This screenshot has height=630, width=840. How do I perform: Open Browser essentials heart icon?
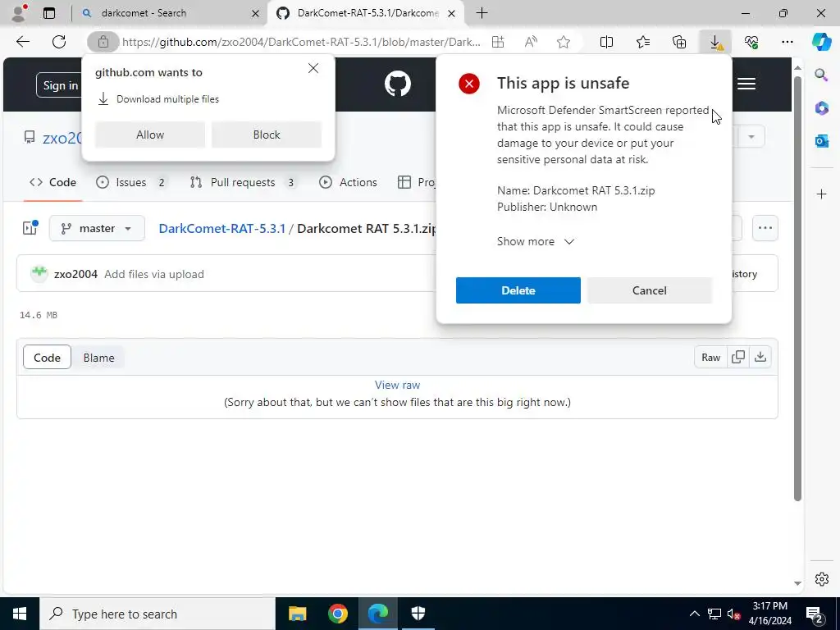click(x=751, y=42)
